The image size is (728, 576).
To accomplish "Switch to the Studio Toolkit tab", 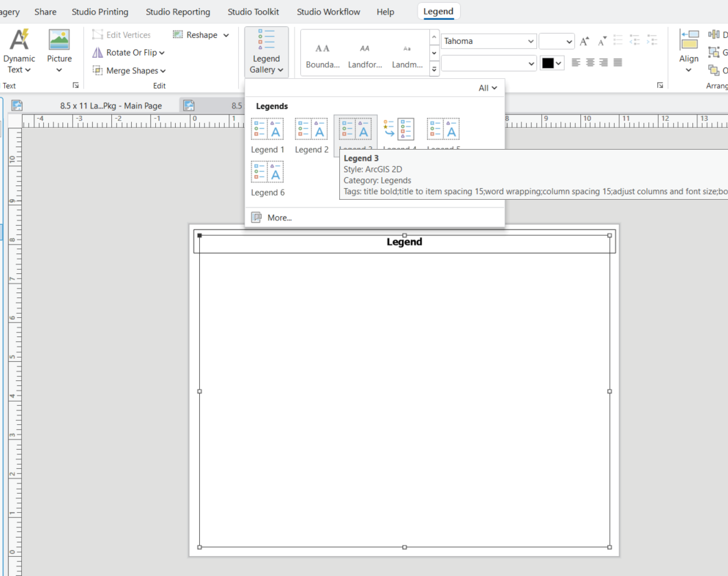I will [253, 12].
